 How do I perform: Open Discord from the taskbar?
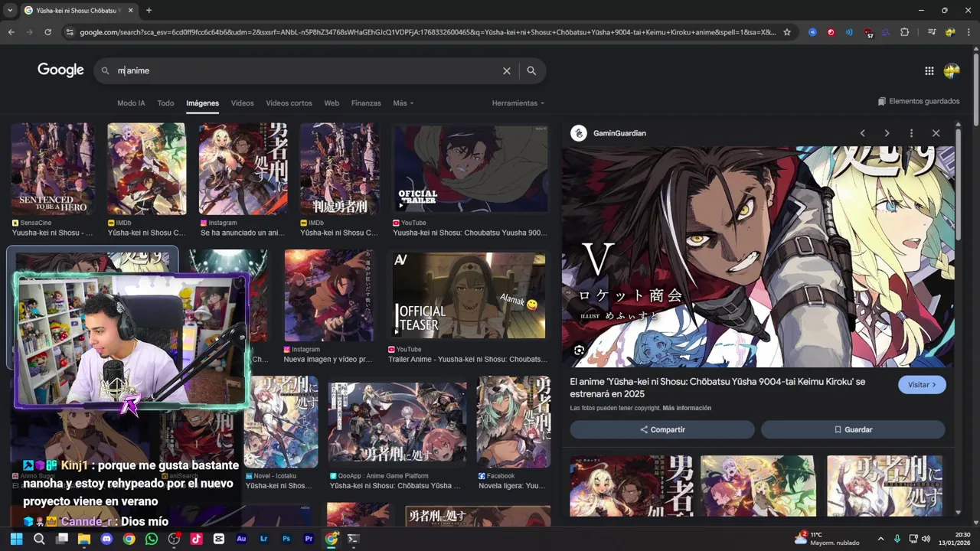click(x=106, y=539)
